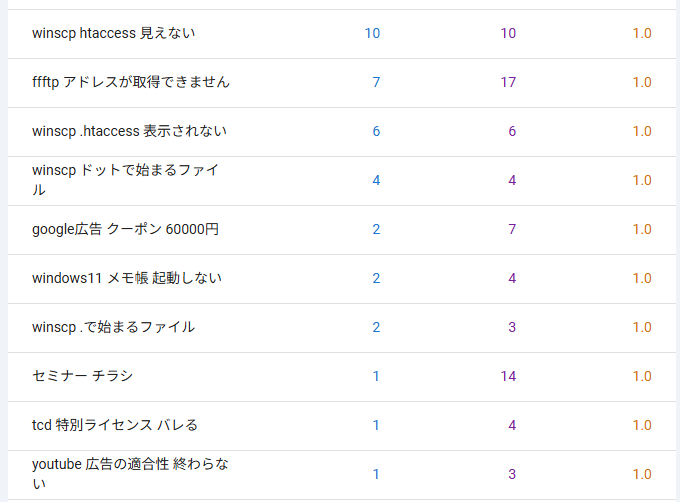Click position 1.0 in tcd 特別ライセンス row
Viewport: 680px width, 502px height.
[x=642, y=425]
